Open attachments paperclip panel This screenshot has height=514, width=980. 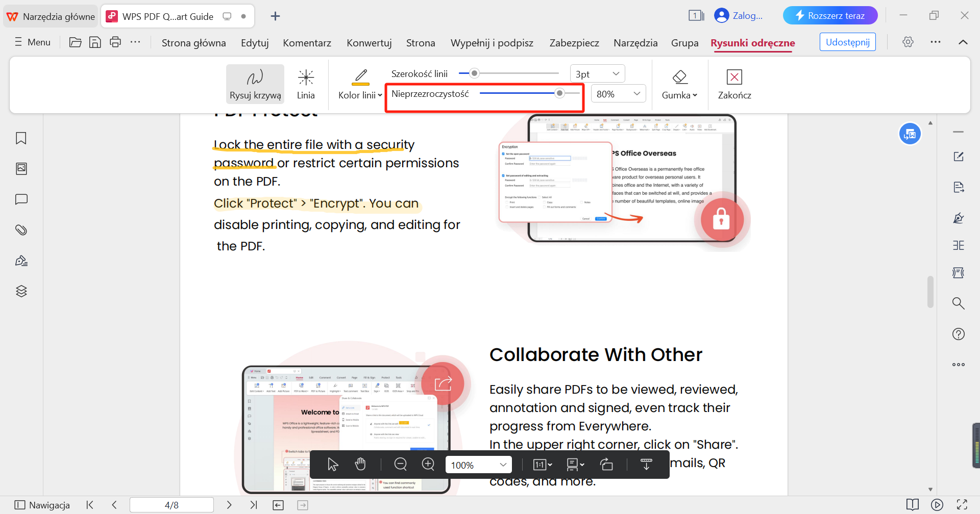coord(21,230)
